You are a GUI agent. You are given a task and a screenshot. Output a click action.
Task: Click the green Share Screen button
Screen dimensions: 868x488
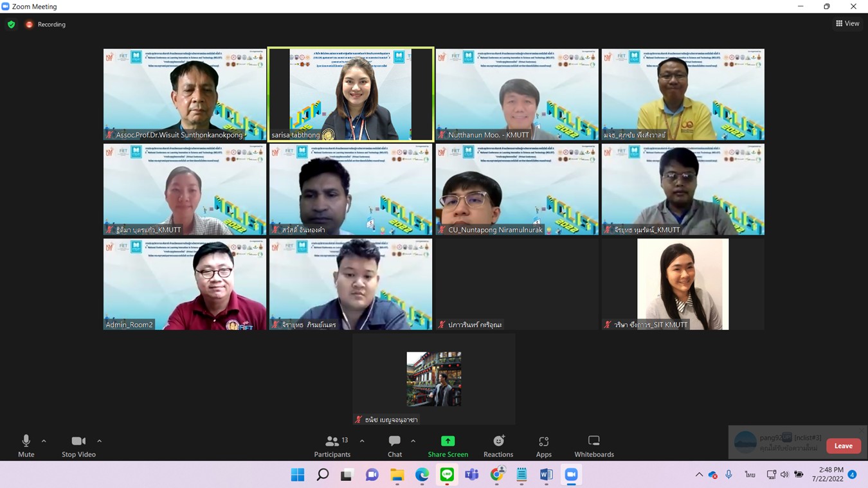[448, 445]
